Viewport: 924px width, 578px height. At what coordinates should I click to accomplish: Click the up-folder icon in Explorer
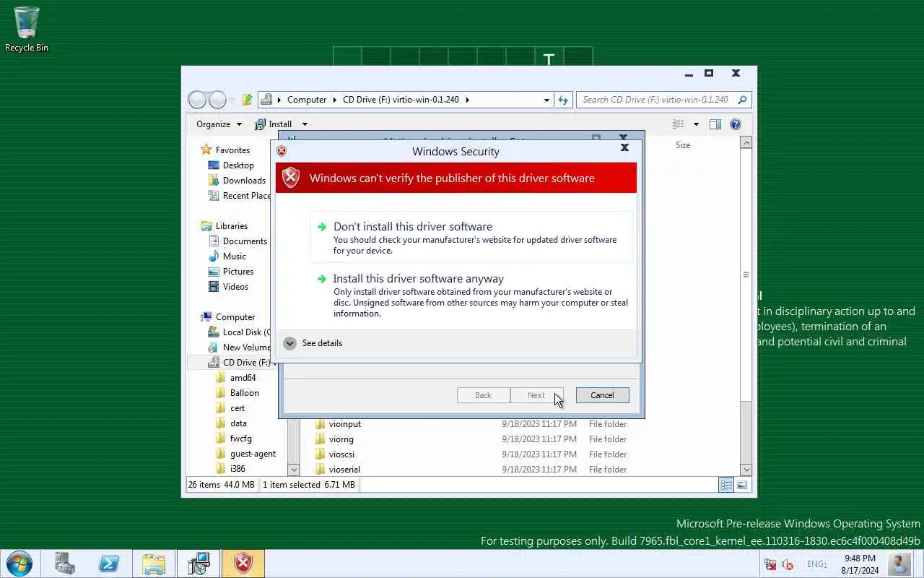tap(247, 100)
